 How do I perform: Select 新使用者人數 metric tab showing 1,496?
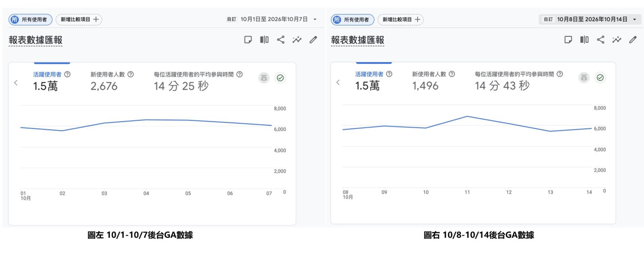pos(433,81)
